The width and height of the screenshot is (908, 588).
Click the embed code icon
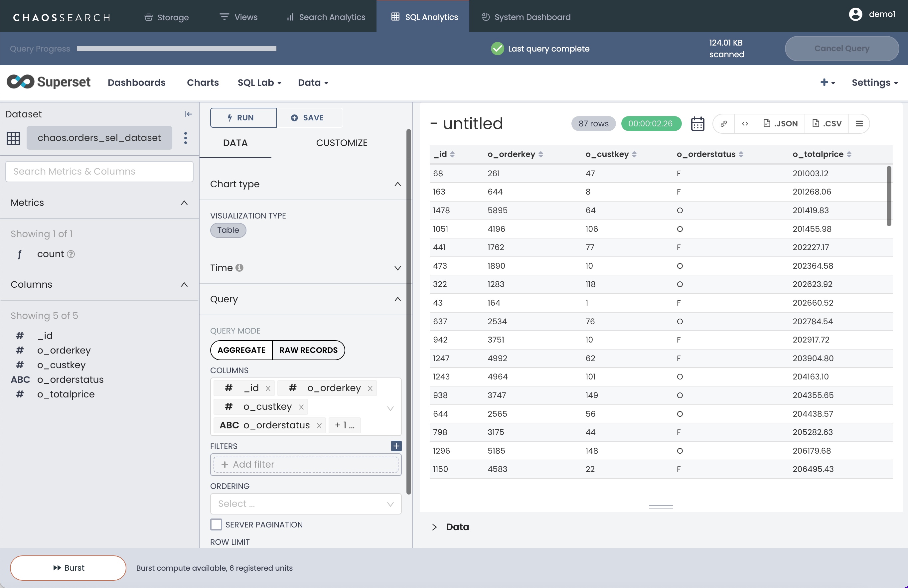pyautogui.click(x=745, y=124)
